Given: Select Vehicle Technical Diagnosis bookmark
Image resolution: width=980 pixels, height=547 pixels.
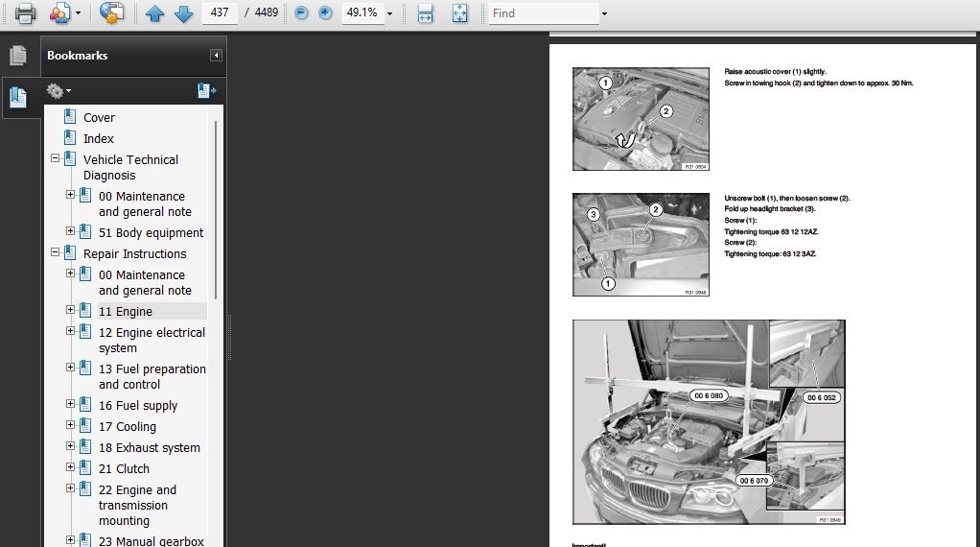Looking at the screenshot, I should [x=130, y=168].
